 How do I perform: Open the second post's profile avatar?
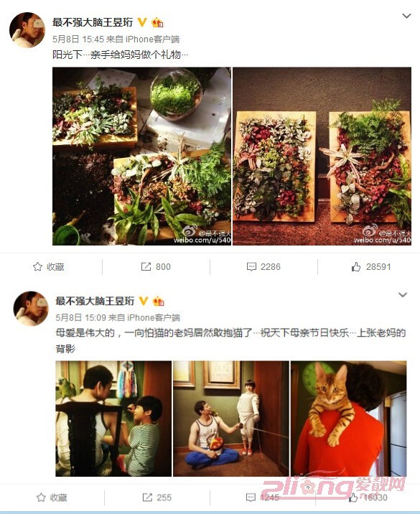[x=30, y=309]
